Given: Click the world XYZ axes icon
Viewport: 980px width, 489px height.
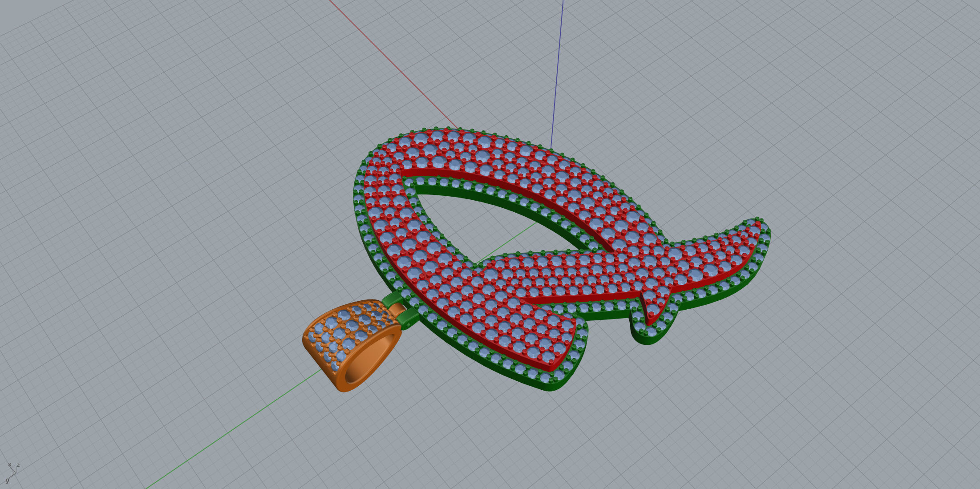Looking at the screenshot, I should pos(12,473).
